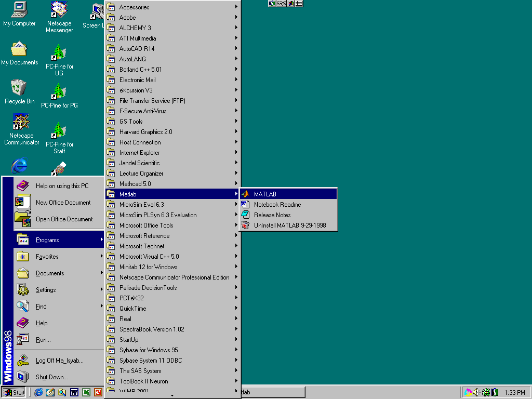Click the Start button
Screen dimensions: 532x399
pos(13,392)
